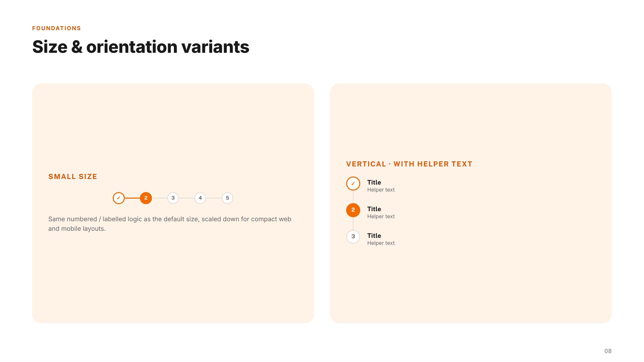644x362 pixels.
Task: Click the third Title label beside step 3
Action: [374, 236]
